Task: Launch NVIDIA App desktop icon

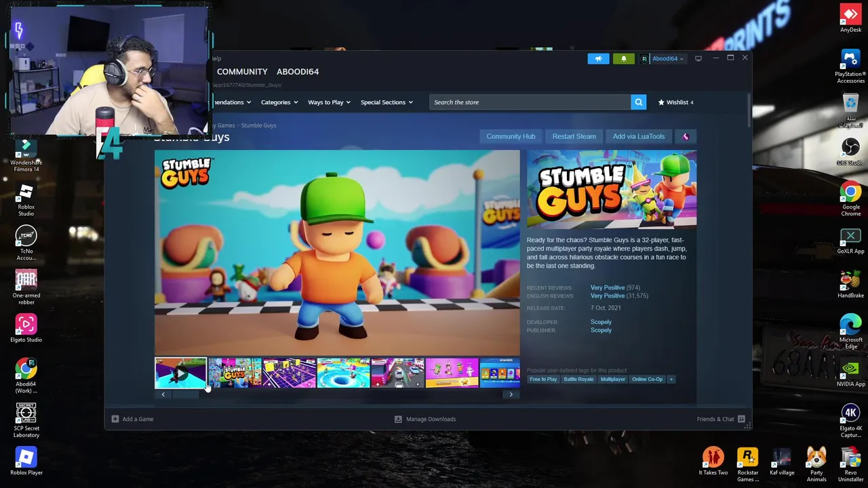Action: [x=850, y=373]
